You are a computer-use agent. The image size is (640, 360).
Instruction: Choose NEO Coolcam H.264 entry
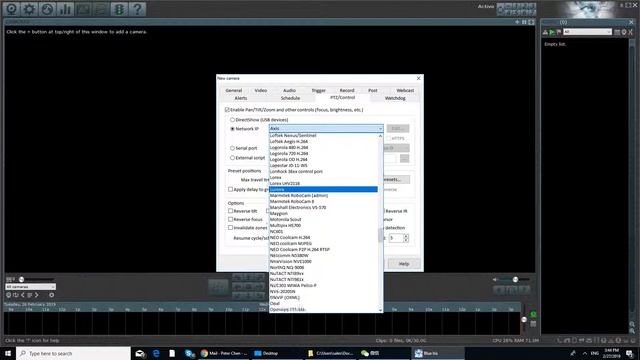323,238
